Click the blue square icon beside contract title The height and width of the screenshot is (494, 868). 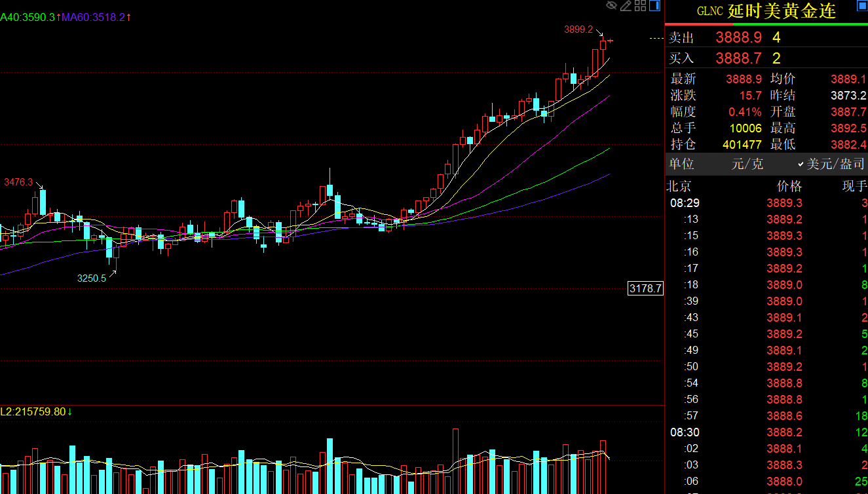(x=862, y=5)
